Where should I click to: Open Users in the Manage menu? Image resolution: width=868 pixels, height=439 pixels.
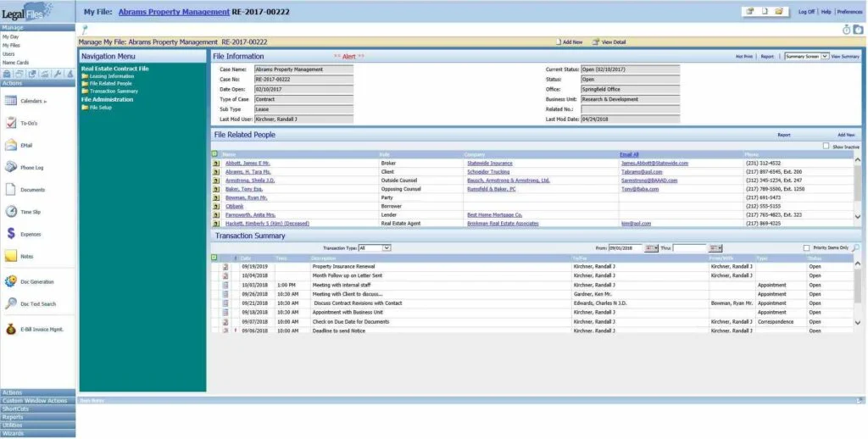coord(8,53)
